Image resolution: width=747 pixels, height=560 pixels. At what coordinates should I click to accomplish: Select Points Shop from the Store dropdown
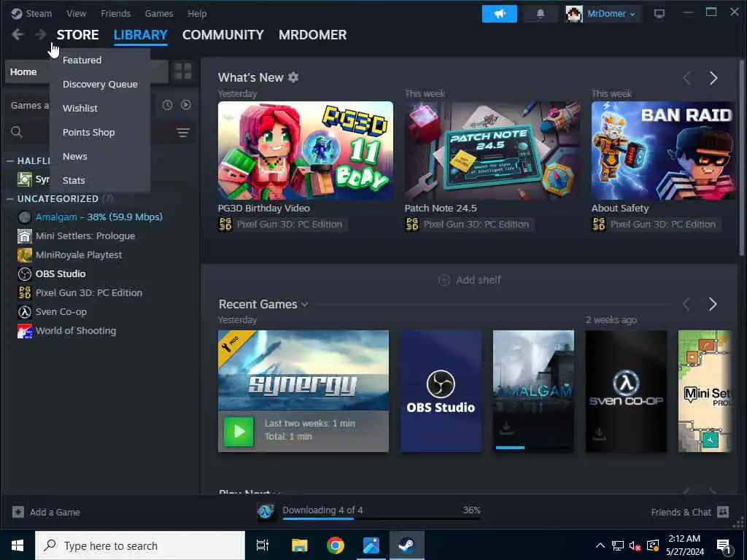click(x=100, y=133)
